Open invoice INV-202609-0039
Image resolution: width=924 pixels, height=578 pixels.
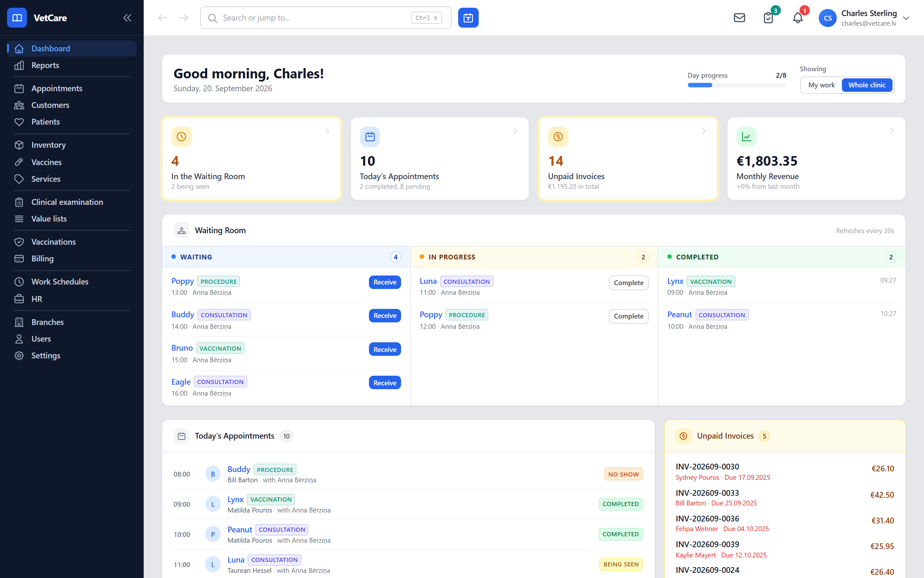(x=707, y=544)
